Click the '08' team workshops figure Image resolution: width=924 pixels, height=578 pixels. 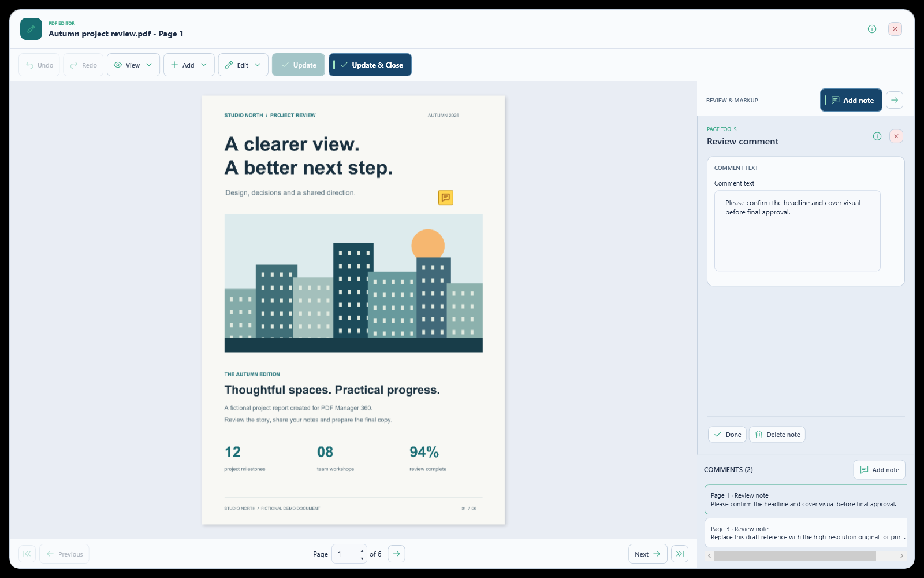(325, 452)
